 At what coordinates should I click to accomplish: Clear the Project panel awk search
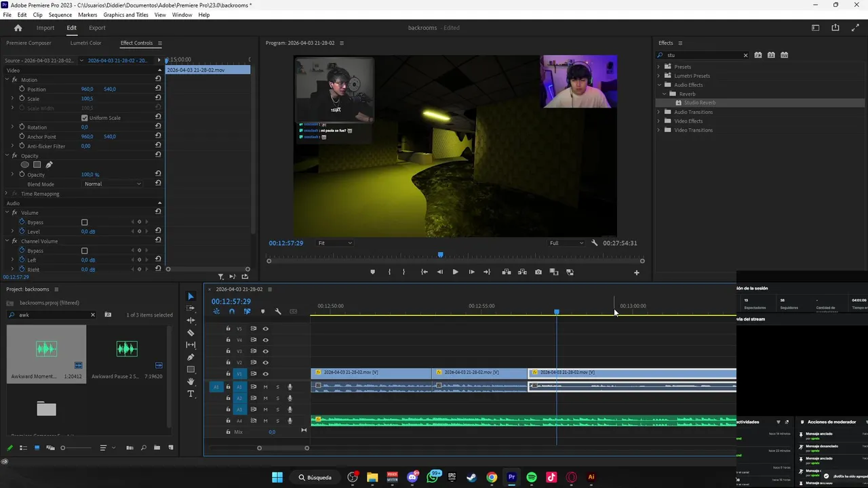click(93, 314)
